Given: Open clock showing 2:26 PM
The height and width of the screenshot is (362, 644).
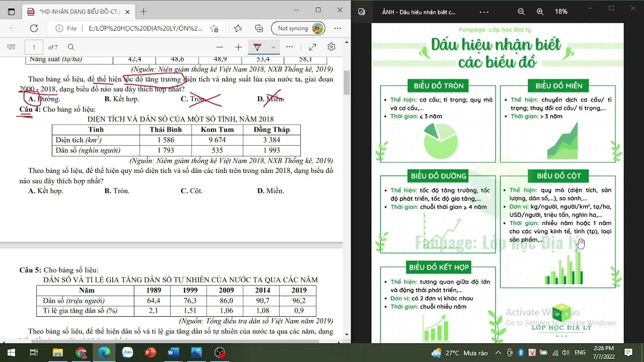Looking at the screenshot, I should pos(604,352).
